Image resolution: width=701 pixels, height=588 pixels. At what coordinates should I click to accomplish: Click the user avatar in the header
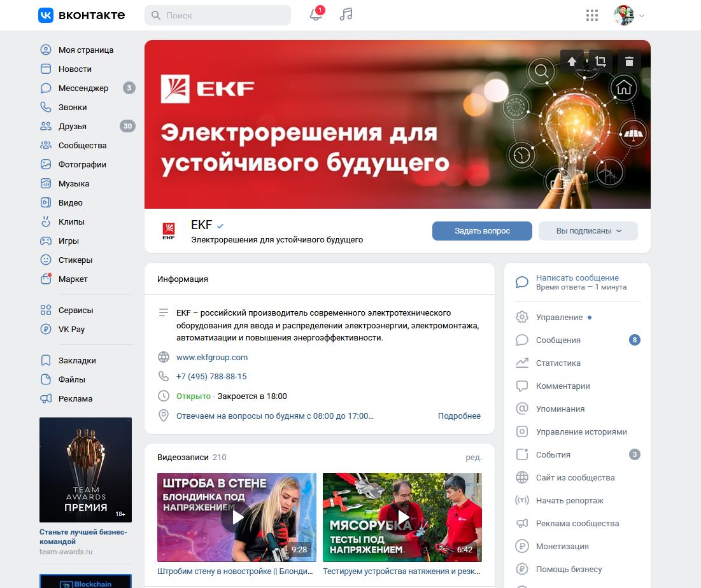pos(624,15)
